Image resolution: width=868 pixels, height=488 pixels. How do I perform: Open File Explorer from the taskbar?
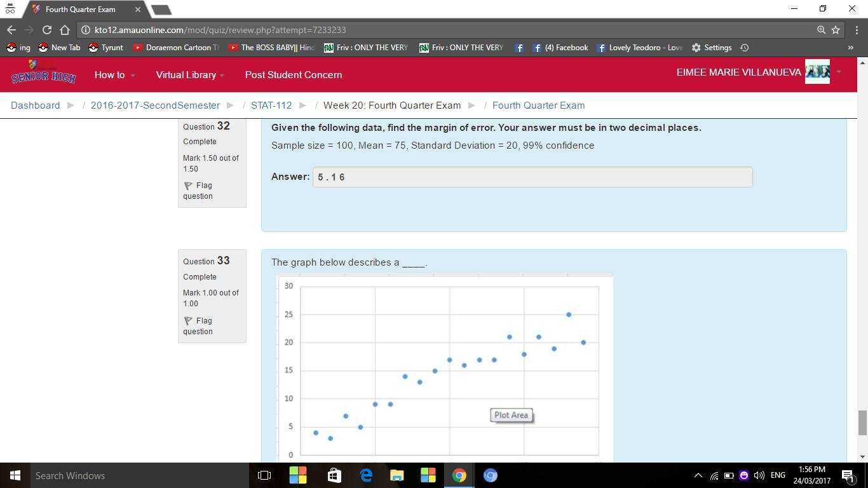(x=397, y=475)
